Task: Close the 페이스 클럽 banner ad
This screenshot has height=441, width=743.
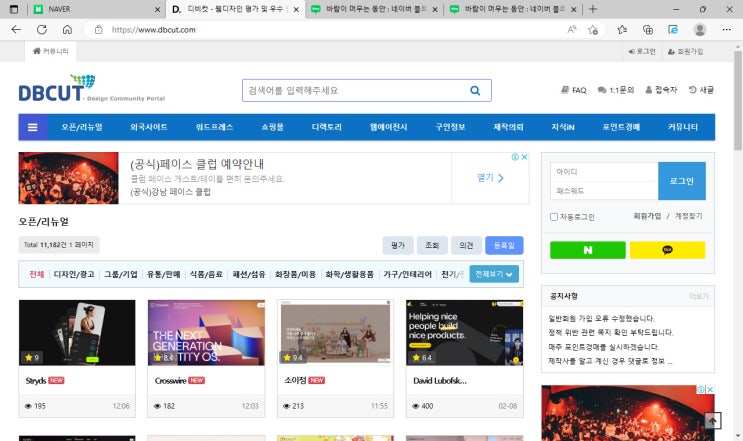Action: tap(525, 157)
